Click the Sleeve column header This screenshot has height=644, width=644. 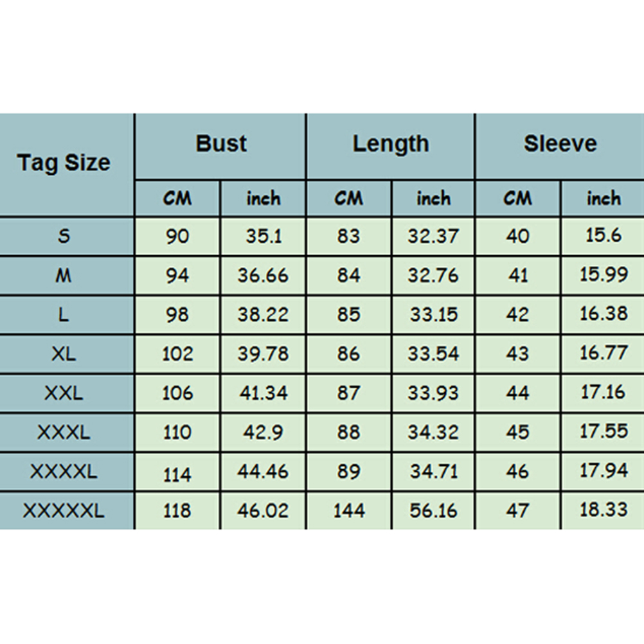tap(560, 144)
